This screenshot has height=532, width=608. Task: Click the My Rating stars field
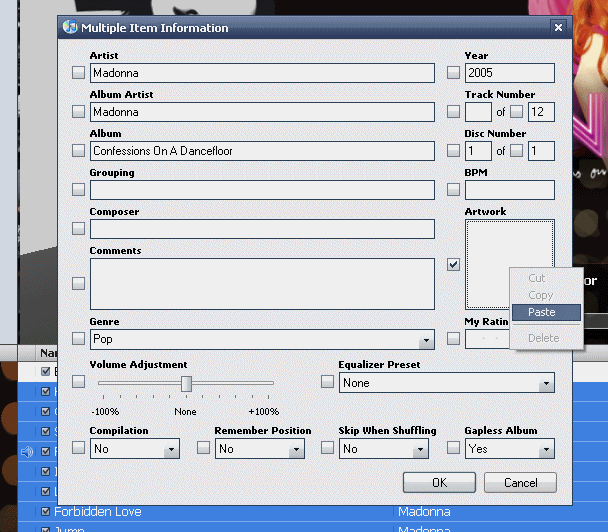tap(487, 339)
